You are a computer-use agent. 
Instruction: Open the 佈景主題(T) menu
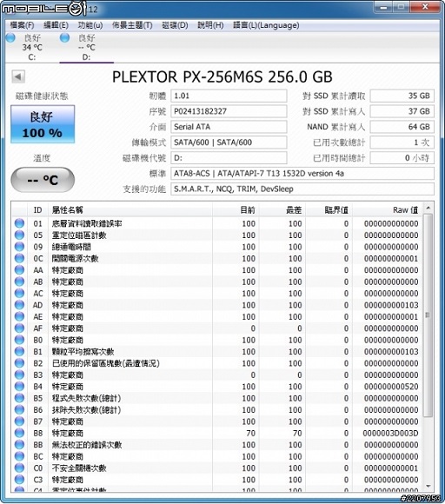click(132, 25)
